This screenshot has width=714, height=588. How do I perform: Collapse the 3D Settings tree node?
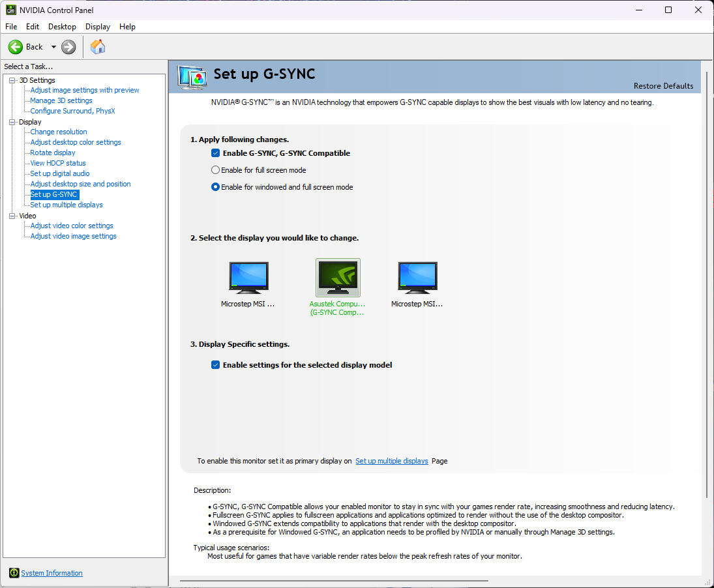(x=12, y=80)
